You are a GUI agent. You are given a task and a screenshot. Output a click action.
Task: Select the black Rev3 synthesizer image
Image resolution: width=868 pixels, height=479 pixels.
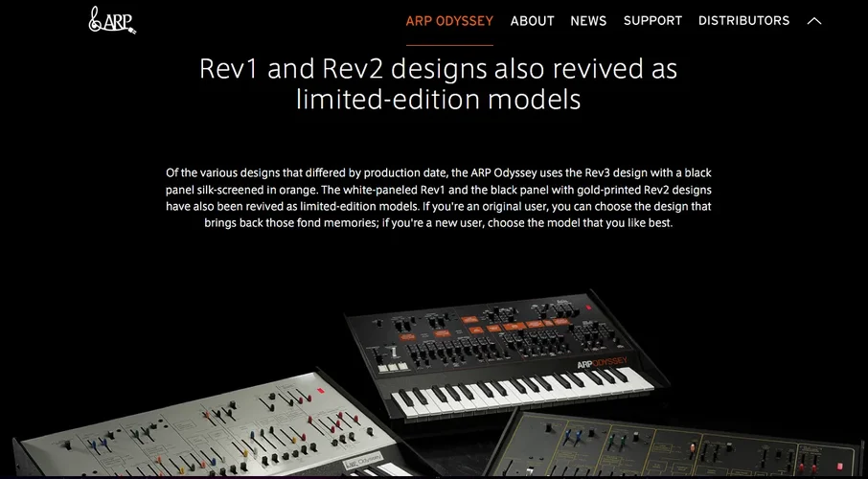pos(501,354)
